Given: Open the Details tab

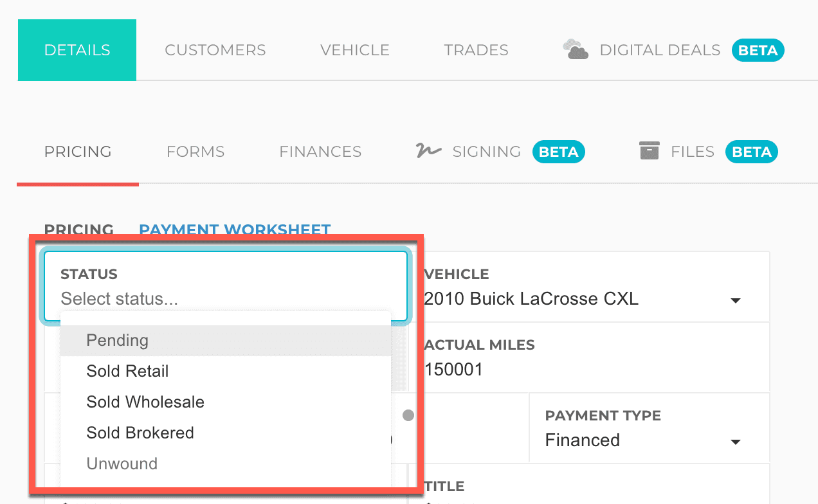Looking at the screenshot, I should pos(77,50).
